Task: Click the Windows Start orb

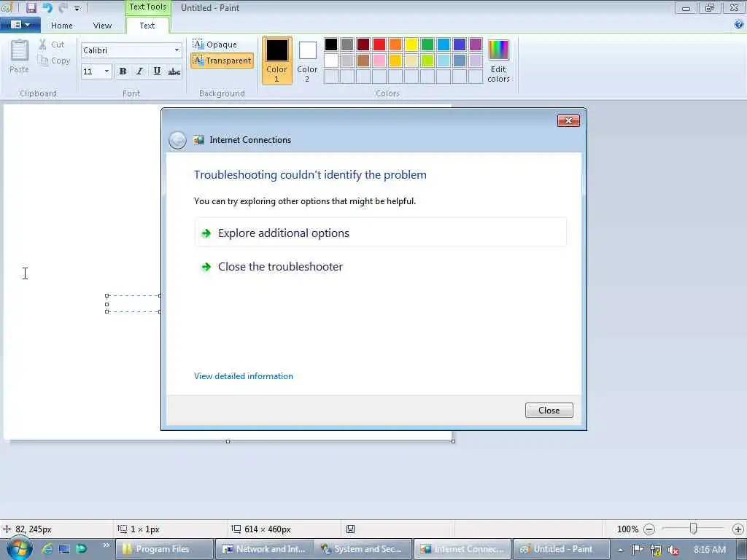Action: click(19, 548)
